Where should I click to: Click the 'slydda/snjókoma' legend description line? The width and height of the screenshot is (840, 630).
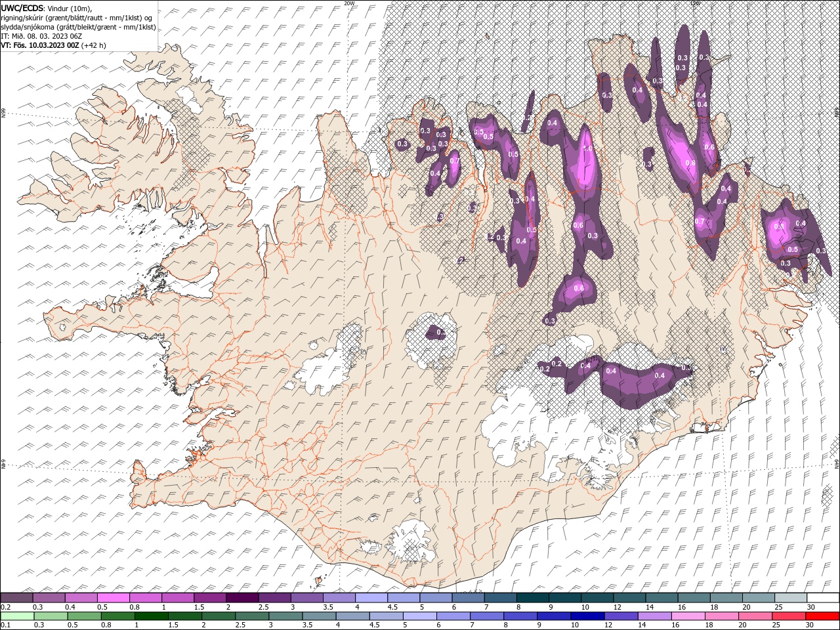78,27
